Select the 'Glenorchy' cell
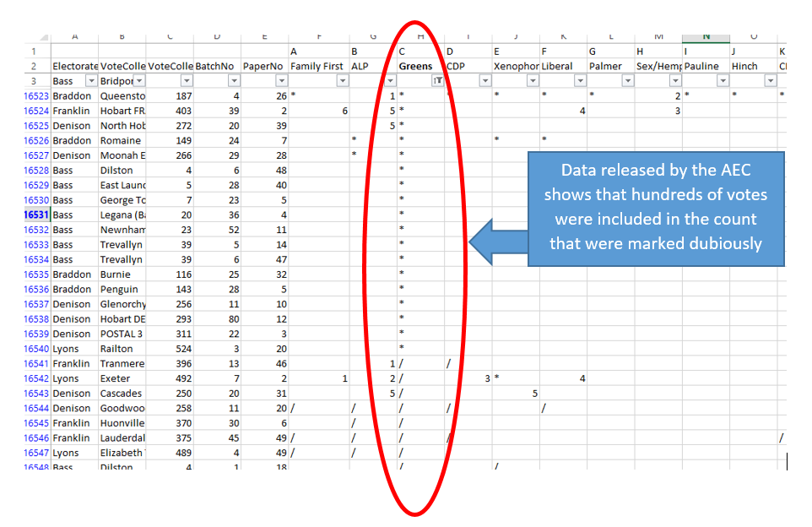812x527 pixels. tap(122, 304)
